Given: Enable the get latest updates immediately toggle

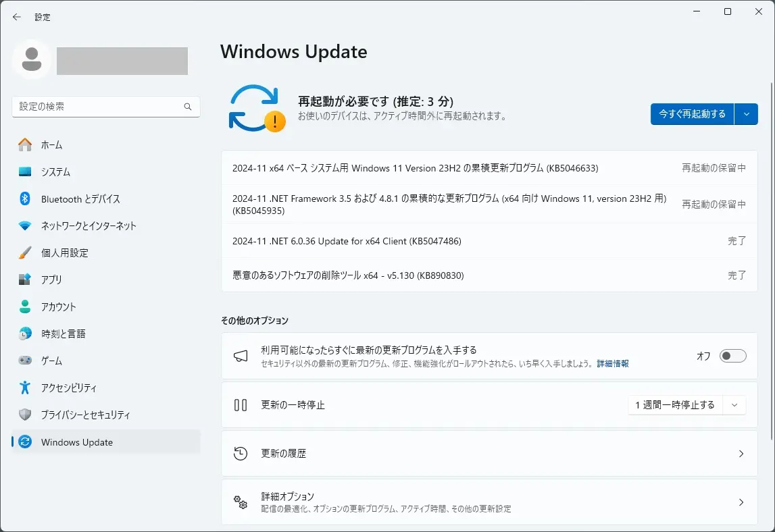Looking at the screenshot, I should (732, 356).
